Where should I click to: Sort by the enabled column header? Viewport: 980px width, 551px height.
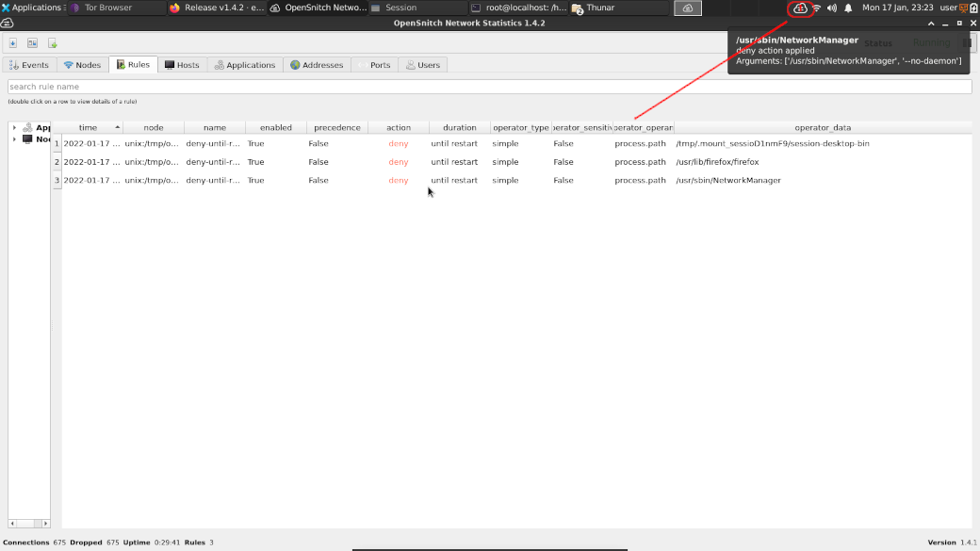click(x=275, y=127)
